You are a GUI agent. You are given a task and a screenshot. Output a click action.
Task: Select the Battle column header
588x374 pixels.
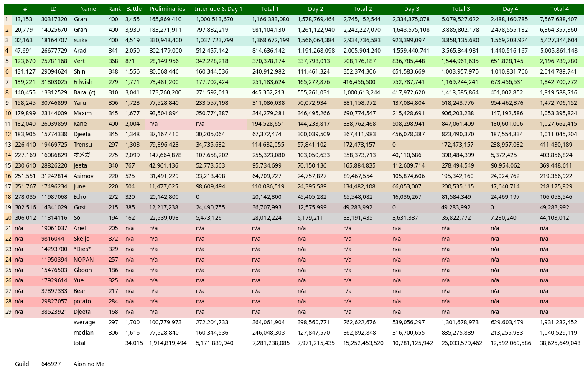pyautogui.click(x=134, y=9)
